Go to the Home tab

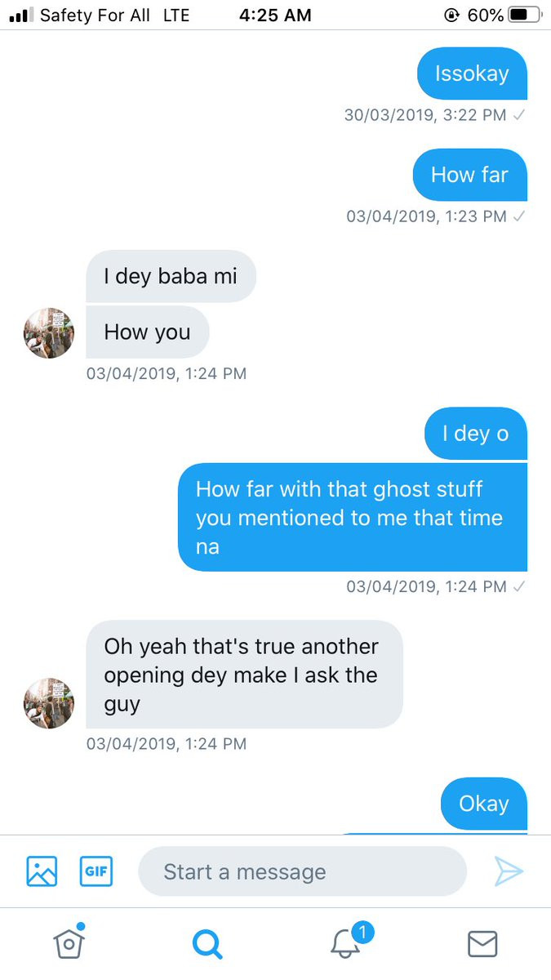(x=69, y=943)
